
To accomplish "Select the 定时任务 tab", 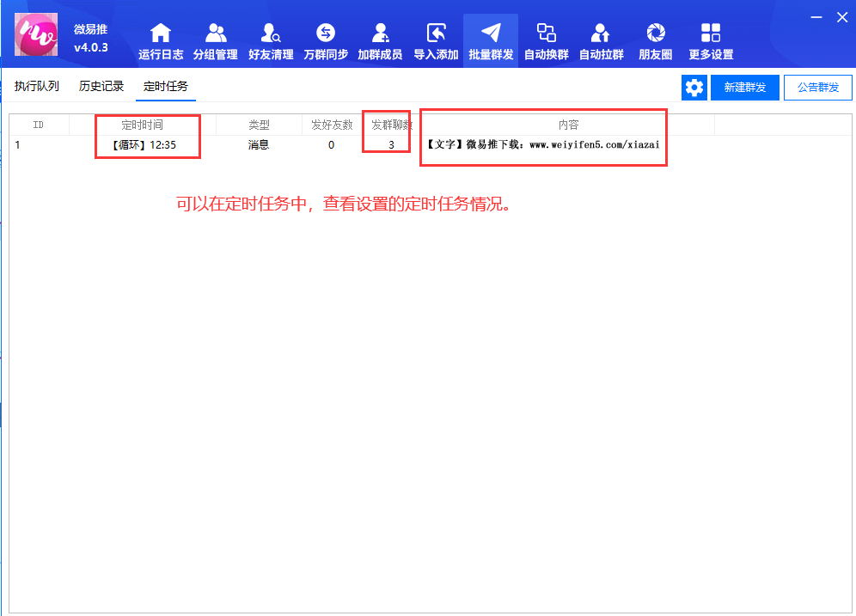I will coord(165,86).
